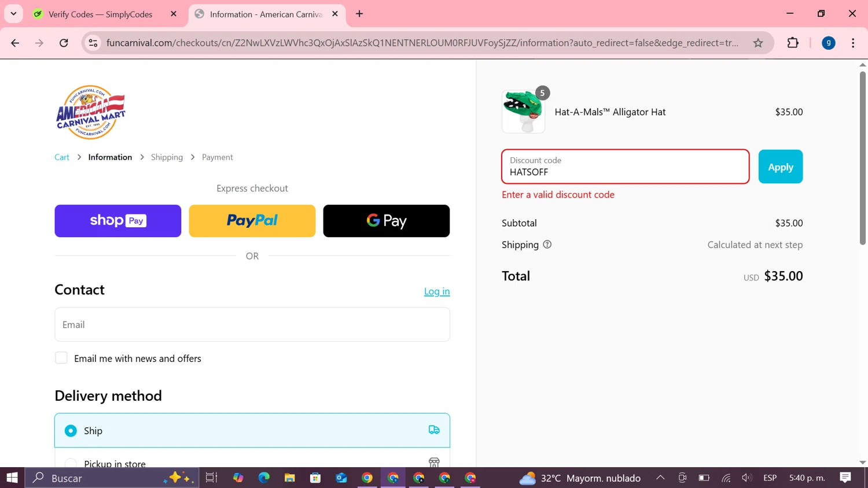Open the tab search dropdown arrow
868x488 pixels.
(13, 14)
